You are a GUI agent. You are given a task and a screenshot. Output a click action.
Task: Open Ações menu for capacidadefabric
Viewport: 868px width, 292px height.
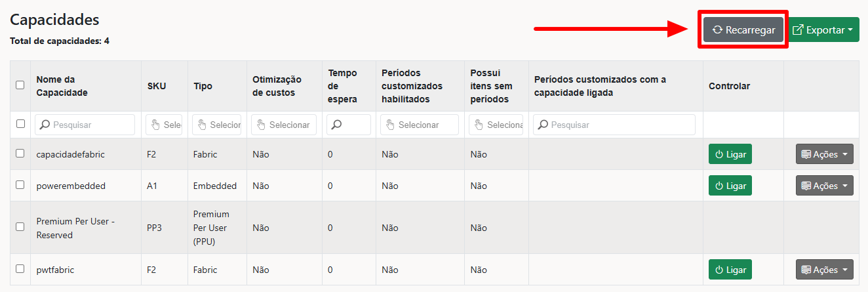pos(824,154)
